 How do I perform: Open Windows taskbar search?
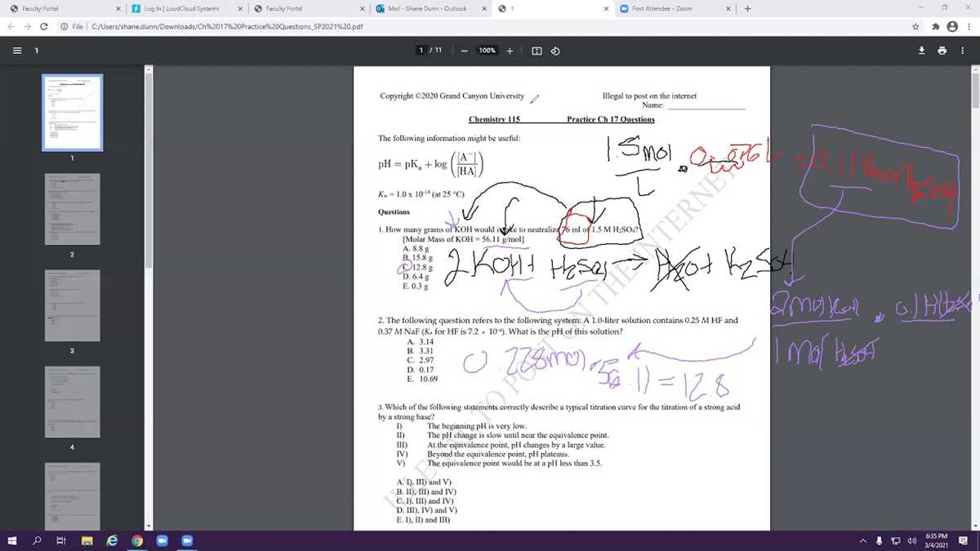pyautogui.click(x=38, y=540)
